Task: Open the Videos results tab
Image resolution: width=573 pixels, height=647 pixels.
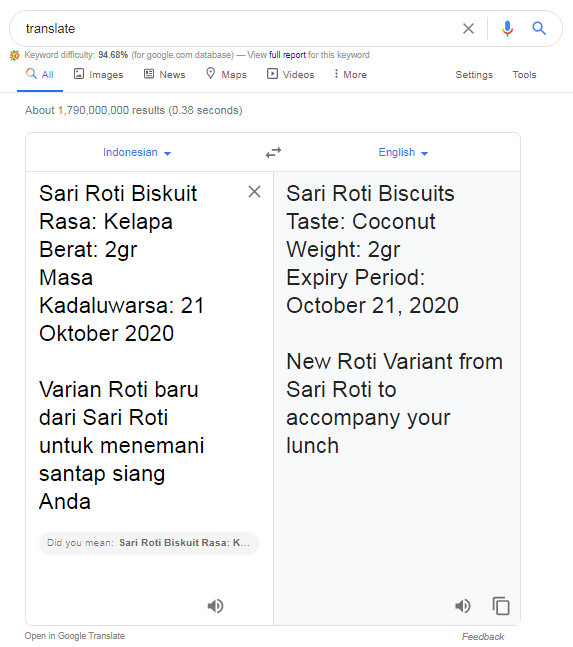Action: [x=290, y=74]
